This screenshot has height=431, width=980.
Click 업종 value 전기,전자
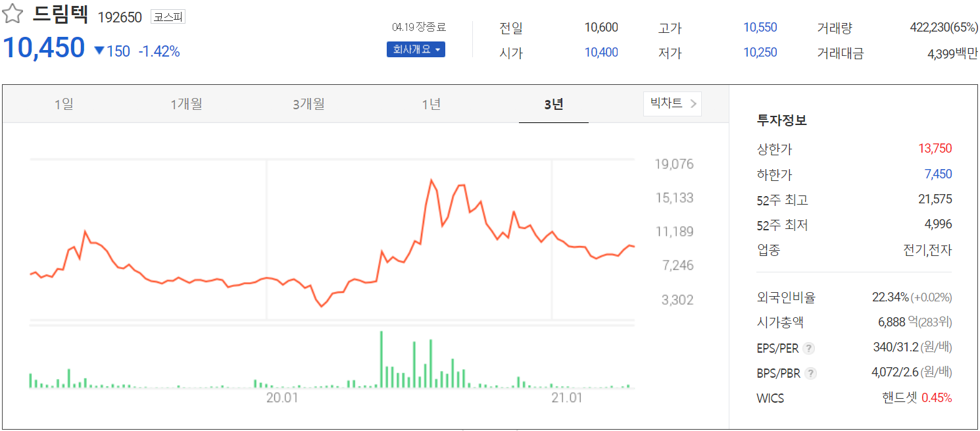(x=927, y=250)
